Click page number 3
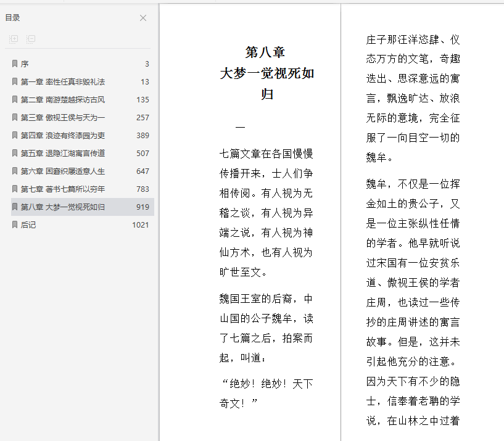 click(x=147, y=64)
